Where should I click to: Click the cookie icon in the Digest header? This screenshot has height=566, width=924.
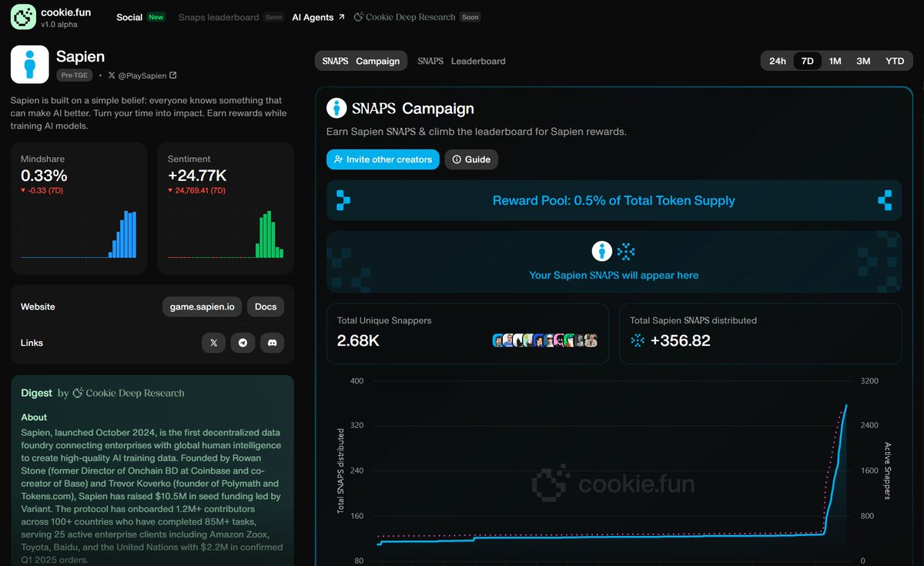point(78,393)
